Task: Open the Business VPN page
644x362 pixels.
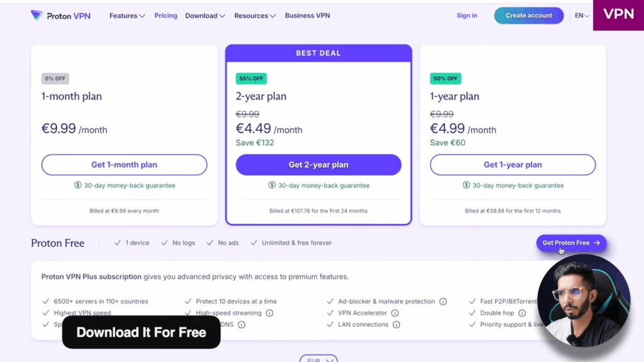Action: (307, 16)
